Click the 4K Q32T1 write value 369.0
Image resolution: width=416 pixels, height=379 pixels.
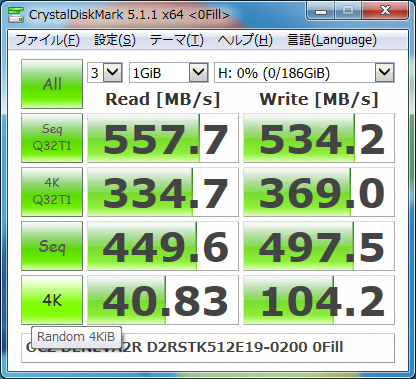319,192
